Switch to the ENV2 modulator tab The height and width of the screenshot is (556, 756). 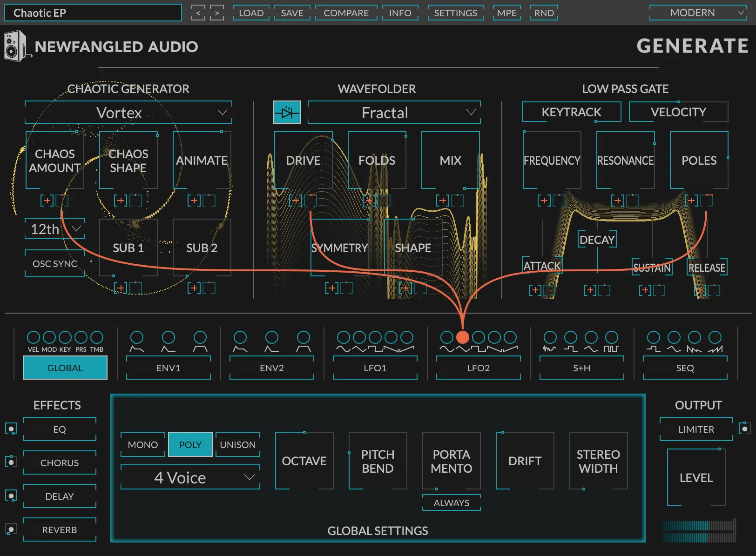click(271, 368)
